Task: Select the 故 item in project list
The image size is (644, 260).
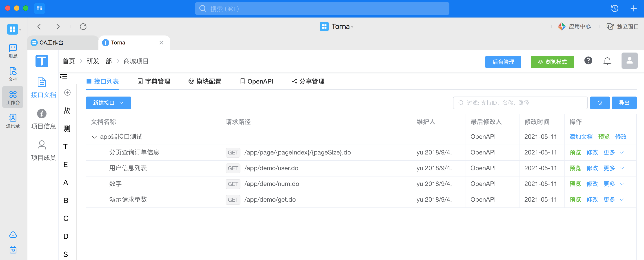Action: (67, 111)
